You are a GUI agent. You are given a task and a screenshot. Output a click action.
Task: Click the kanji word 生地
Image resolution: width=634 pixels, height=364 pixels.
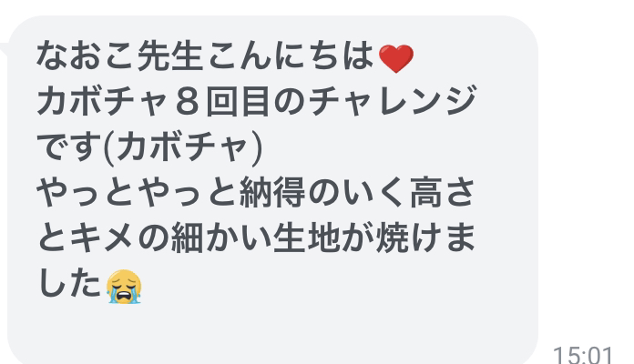click(307, 238)
